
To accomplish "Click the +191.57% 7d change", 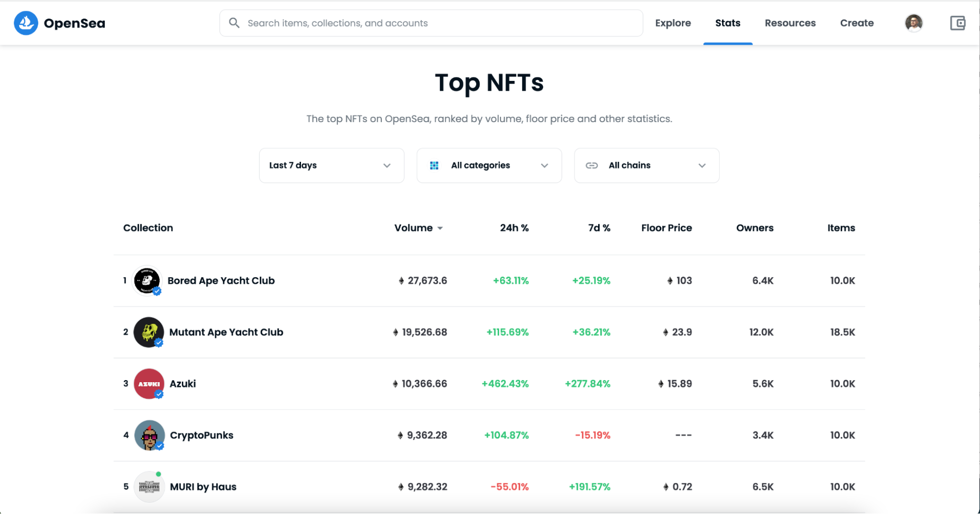I will [590, 487].
